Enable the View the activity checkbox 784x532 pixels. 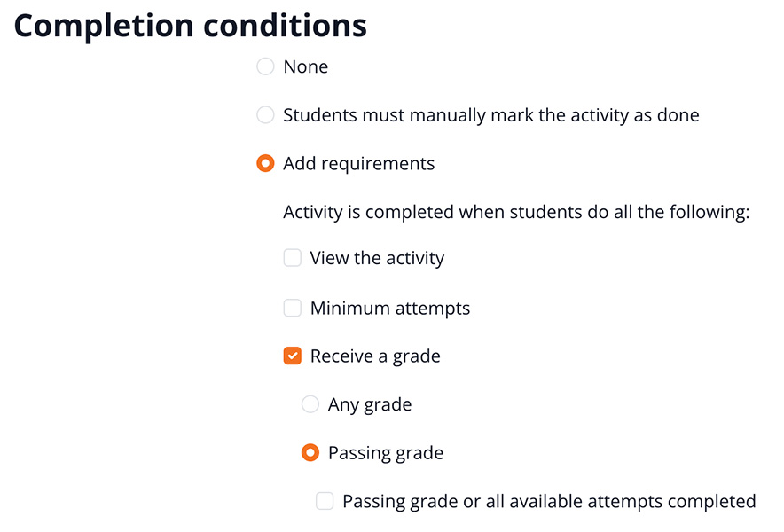point(292,259)
